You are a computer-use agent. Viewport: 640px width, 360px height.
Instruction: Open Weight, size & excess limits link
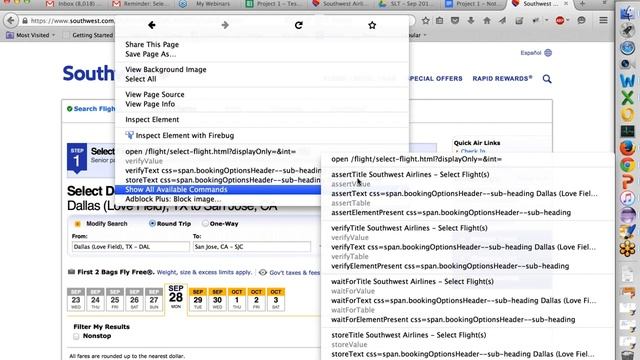pos(204,272)
